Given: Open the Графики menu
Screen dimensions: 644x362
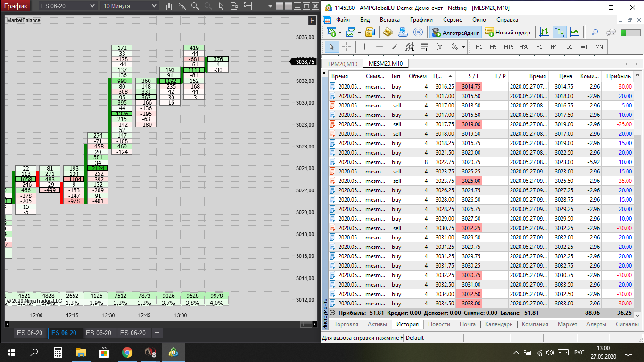Looking at the screenshot, I should point(421,20).
